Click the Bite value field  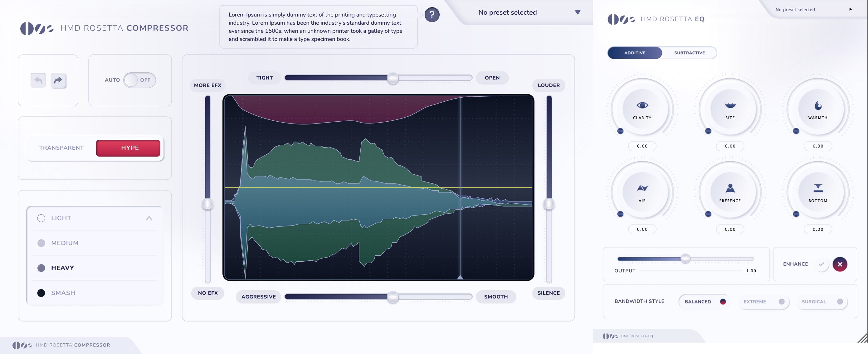(730, 146)
